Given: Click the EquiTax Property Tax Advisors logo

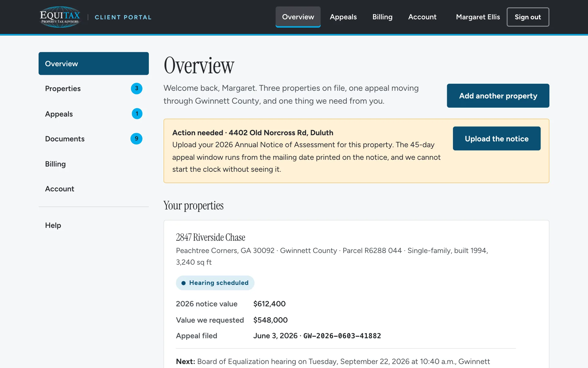Looking at the screenshot, I should click(60, 17).
